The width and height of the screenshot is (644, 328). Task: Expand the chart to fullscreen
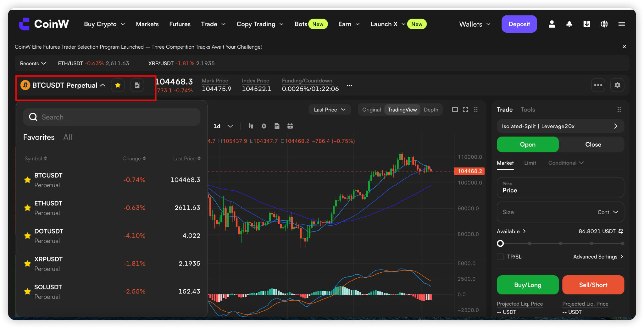(x=465, y=110)
